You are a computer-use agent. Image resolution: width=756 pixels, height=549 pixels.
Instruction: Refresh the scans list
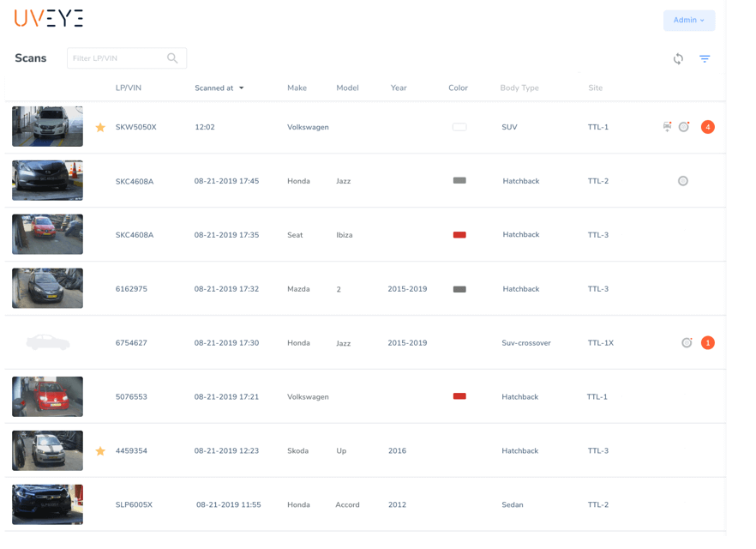click(678, 59)
